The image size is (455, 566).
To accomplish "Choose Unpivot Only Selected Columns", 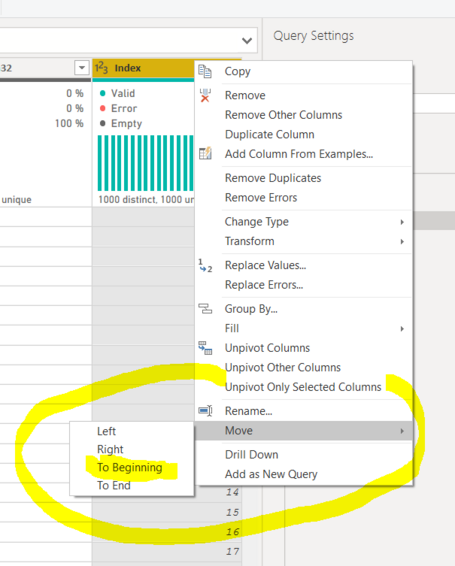I will (x=303, y=387).
